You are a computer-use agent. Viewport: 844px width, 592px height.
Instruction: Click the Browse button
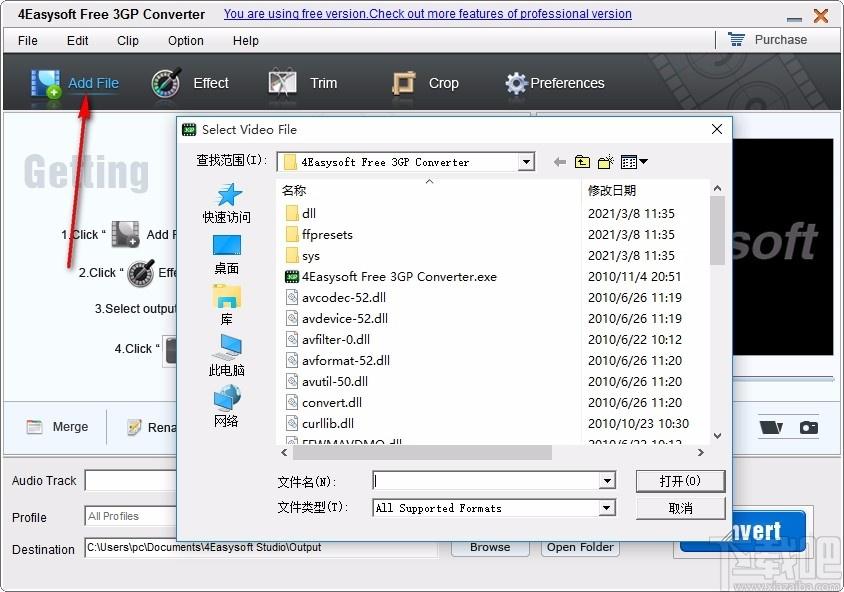point(490,547)
